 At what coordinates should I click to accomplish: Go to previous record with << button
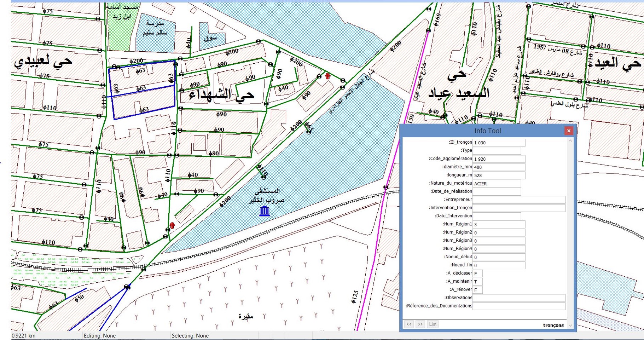pos(409,324)
